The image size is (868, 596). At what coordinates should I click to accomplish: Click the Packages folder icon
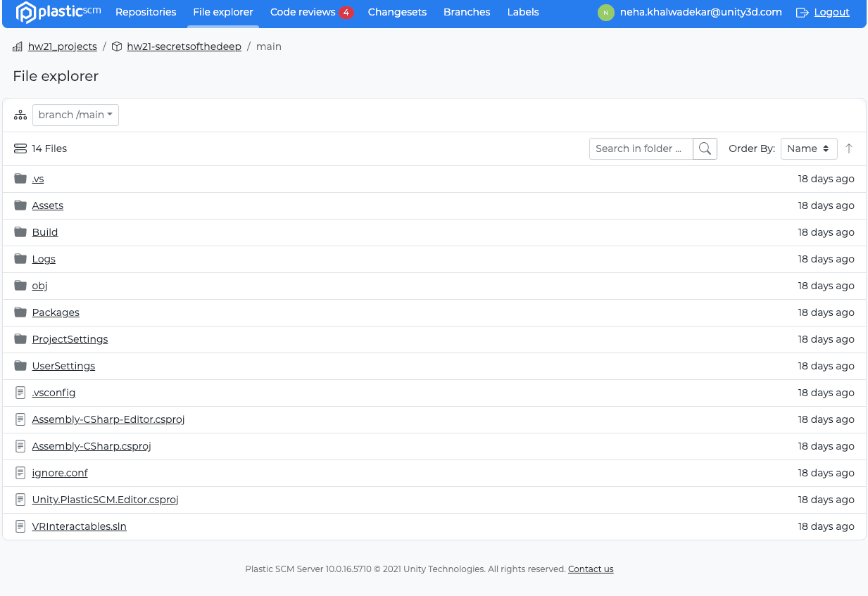20,312
